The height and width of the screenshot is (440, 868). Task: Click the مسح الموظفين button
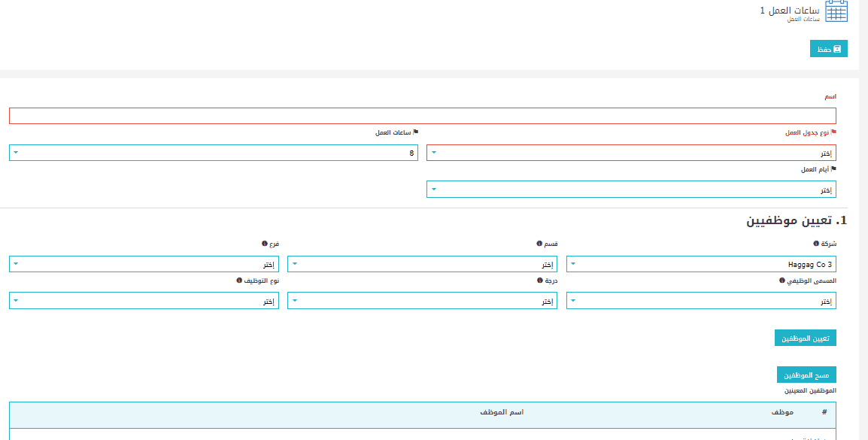click(x=806, y=375)
